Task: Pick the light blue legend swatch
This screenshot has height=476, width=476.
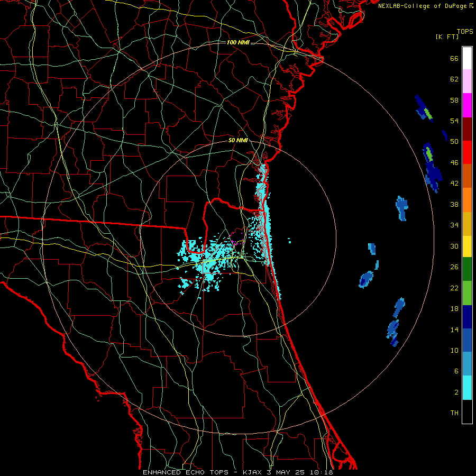Action: click(467, 364)
